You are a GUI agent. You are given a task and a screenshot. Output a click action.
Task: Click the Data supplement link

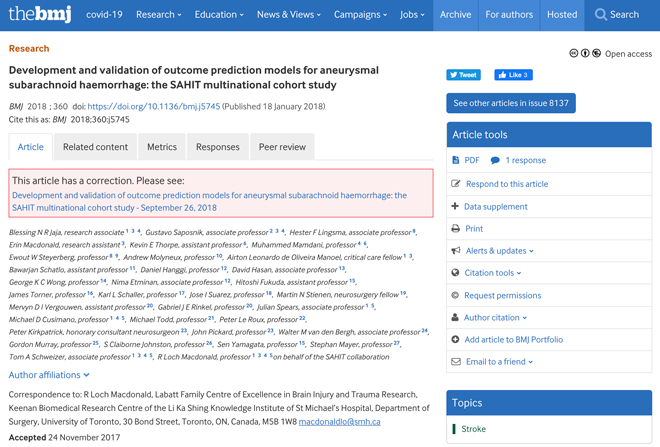pos(495,207)
